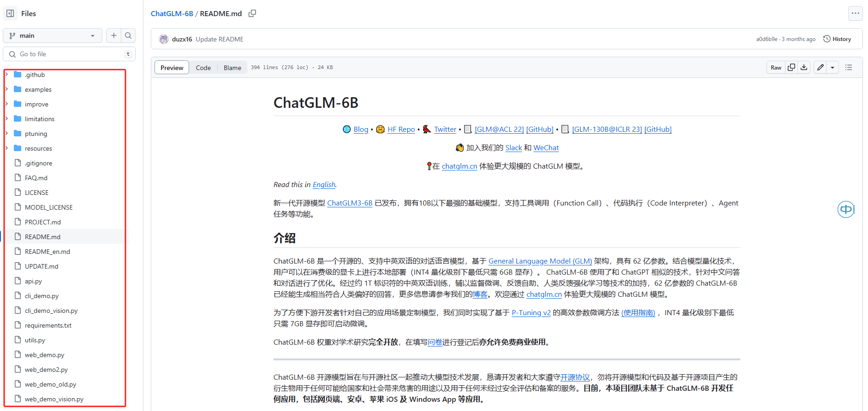The height and width of the screenshot is (411, 868).
Task: Click the duzx16 avatar image
Action: click(164, 39)
